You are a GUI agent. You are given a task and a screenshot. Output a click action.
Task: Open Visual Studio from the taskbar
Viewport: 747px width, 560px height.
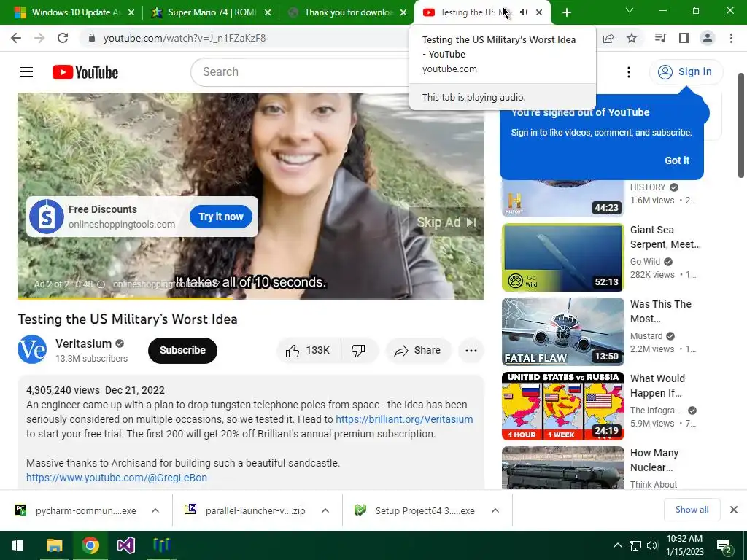[x=125, y=545]
